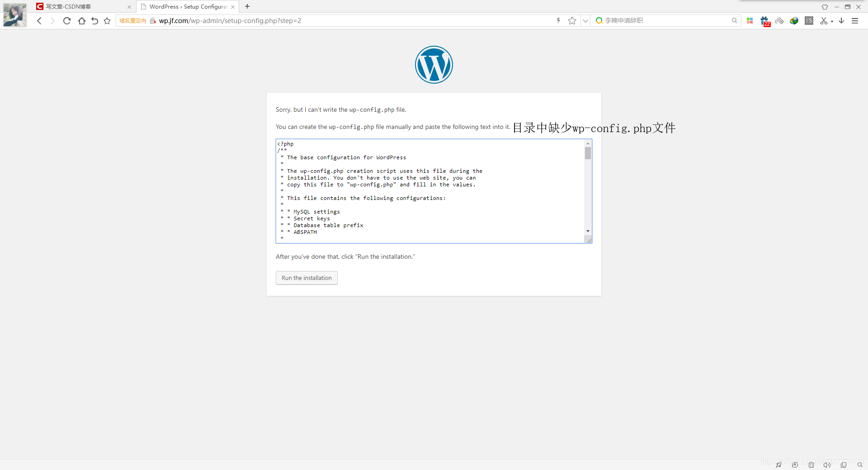Switch to the WordPress Setup Configuration tab

click(188, 7)
